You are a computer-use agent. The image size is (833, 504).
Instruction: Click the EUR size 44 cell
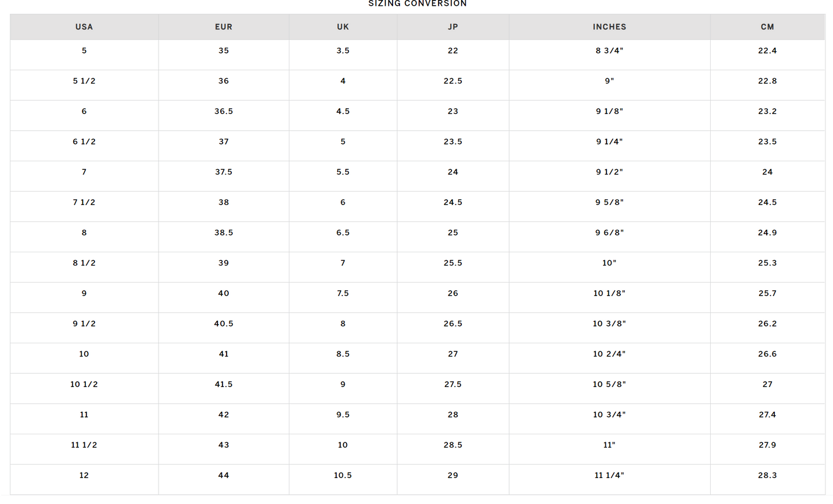(224, 476)
